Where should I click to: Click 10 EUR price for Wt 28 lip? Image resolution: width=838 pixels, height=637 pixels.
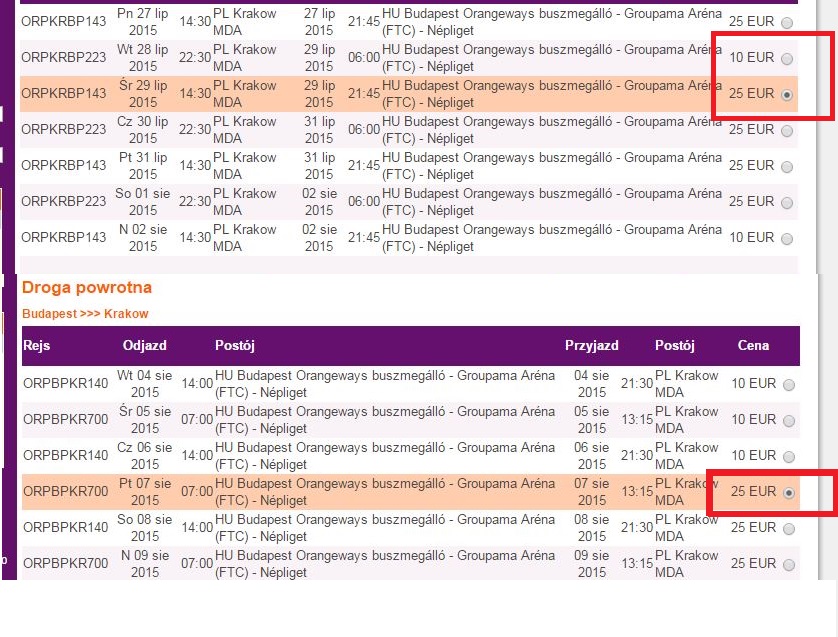[x=751, y=57]
